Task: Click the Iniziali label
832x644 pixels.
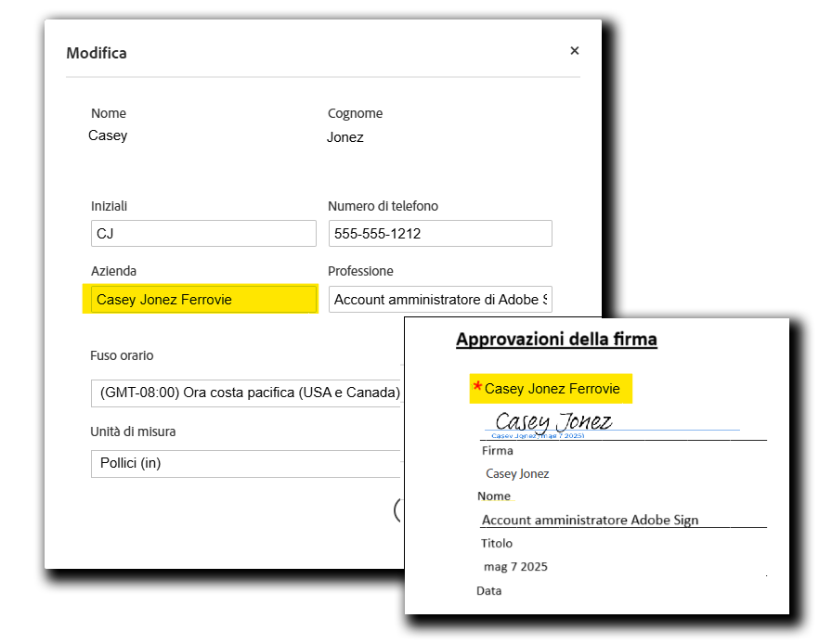Action: tap(109, 206)
